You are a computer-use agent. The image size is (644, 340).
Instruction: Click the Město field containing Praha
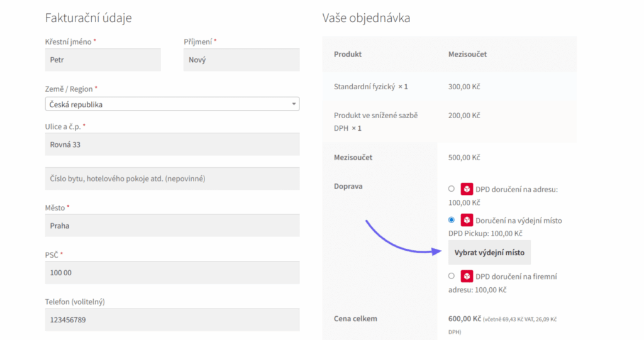(x=172, y=226)
